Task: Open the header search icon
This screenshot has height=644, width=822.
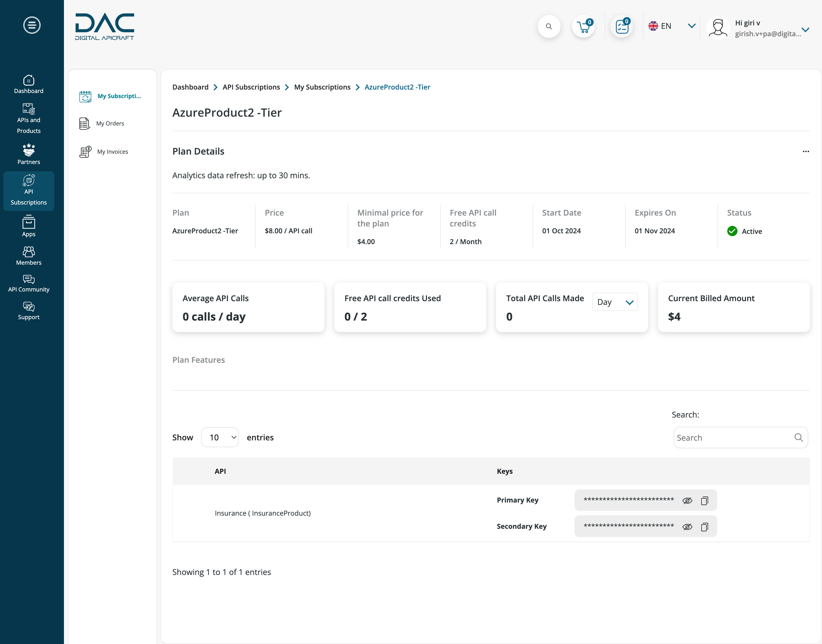Action: [x=549, y=27]
